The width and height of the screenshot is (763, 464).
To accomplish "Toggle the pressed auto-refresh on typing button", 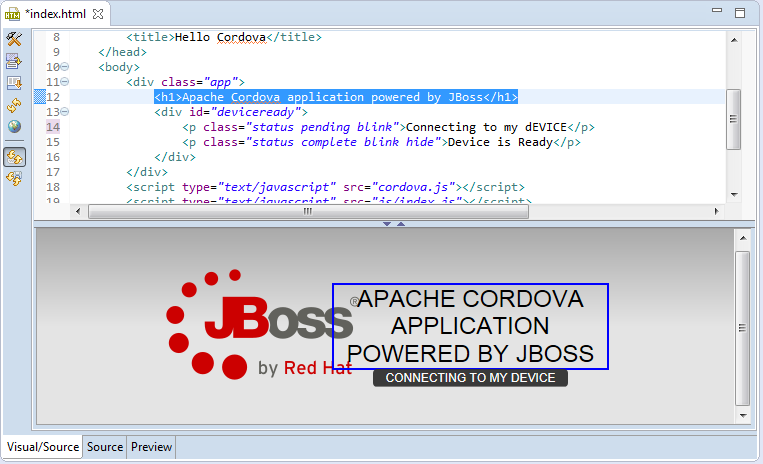I will coord(14,157).
